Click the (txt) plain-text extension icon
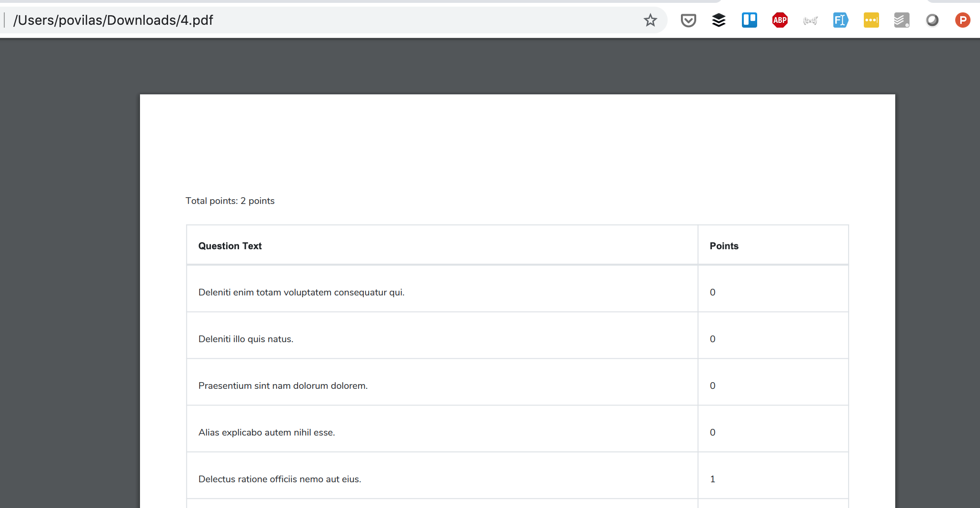This screenshot has height=508, width=980. [x=810, y=20]
